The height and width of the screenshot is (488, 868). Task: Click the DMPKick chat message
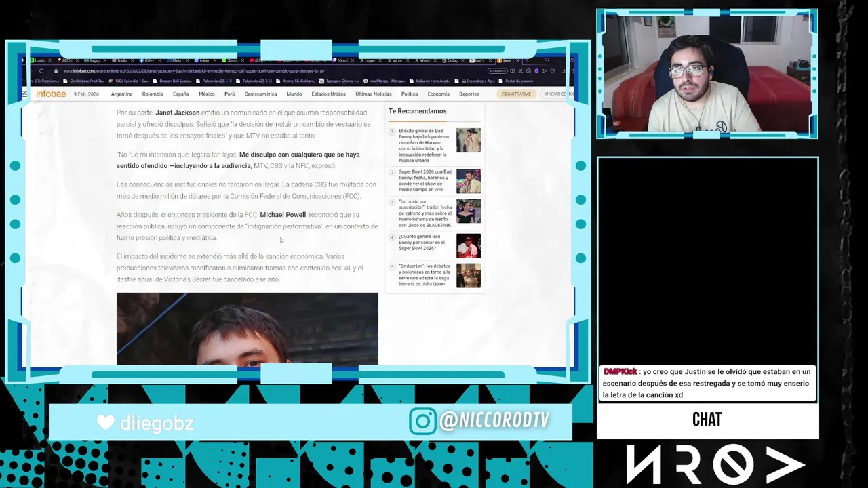coord(707,384)
